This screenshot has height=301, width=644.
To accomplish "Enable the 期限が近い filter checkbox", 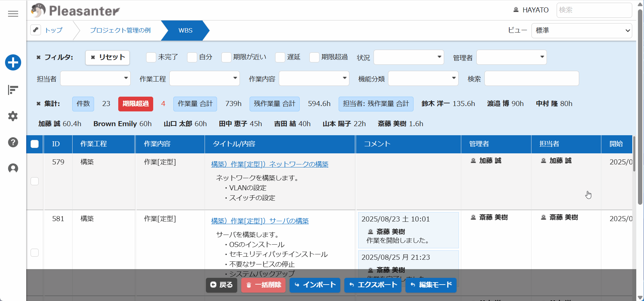I will coord(226,57).
